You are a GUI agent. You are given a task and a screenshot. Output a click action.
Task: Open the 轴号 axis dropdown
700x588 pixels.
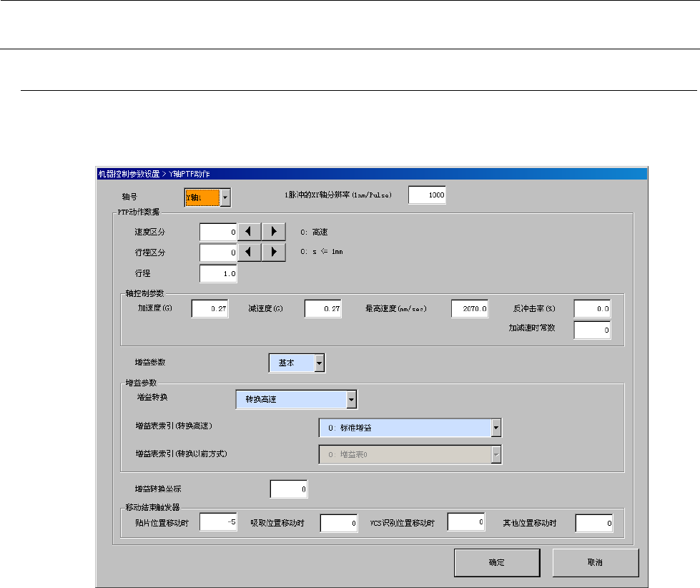coord(225,197)
